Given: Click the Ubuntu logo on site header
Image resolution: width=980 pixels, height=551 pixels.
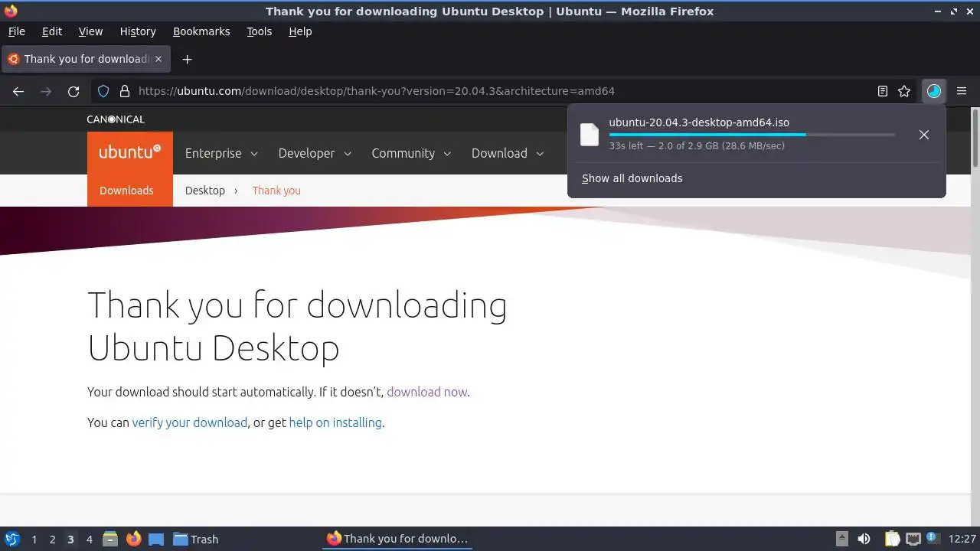Looking at the screenshot, I should (x=130, y=152).
